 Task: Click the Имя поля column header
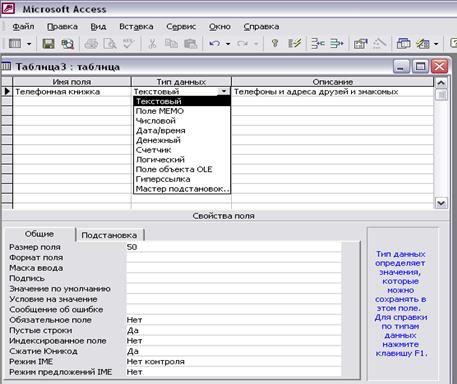[72, 82]
